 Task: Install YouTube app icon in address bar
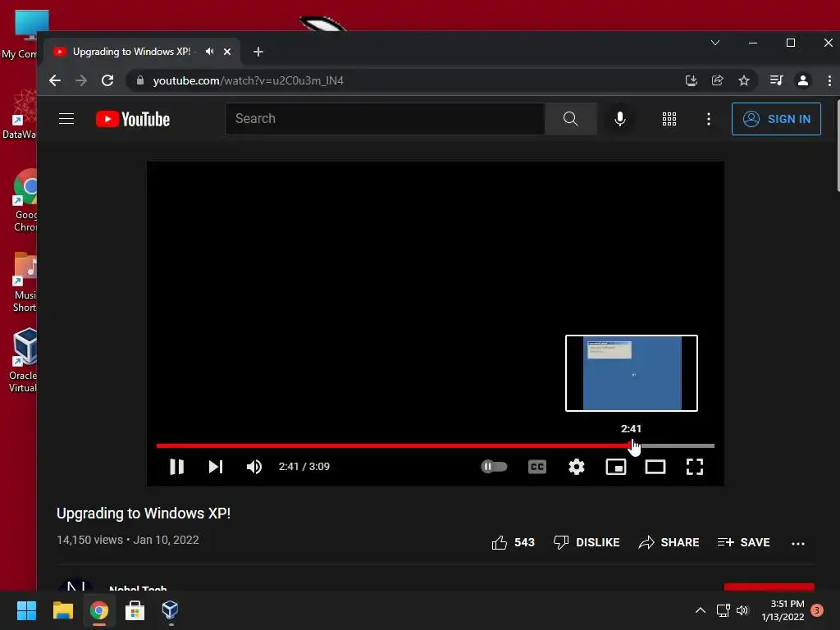pyautogui.click(x=691, y=80)
